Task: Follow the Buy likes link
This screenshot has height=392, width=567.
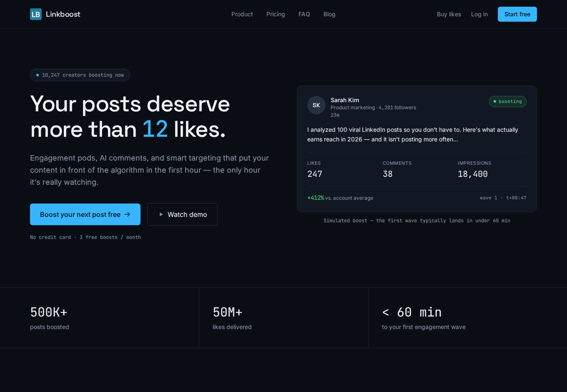Action: 449,14
